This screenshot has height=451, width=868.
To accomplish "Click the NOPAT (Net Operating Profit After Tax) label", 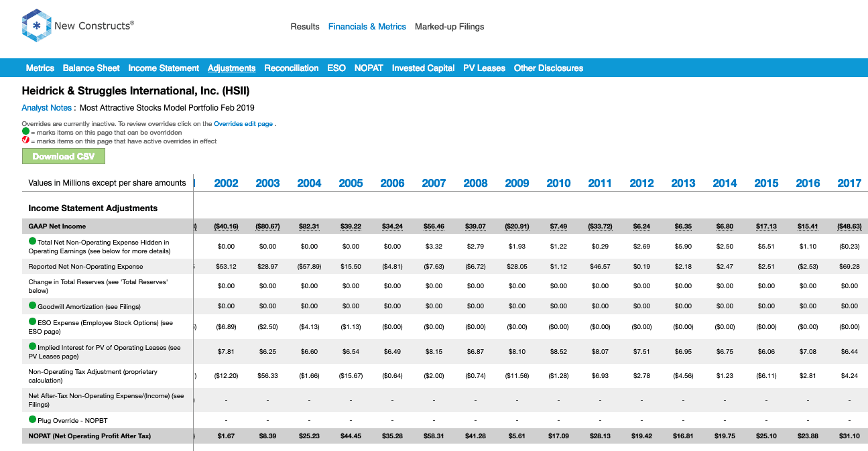I will (90, 436).
